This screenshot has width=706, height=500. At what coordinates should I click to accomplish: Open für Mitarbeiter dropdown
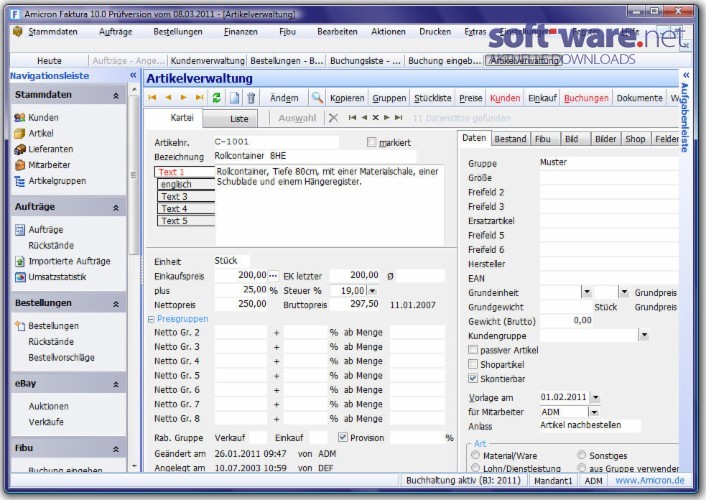tap(594, 412)
